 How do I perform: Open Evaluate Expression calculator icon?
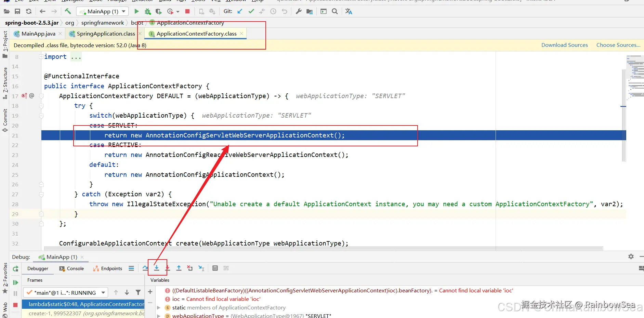[215, 268]
